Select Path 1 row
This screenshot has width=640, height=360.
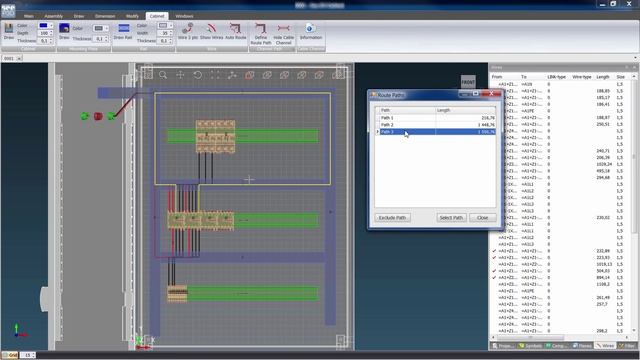pos(436,118)
